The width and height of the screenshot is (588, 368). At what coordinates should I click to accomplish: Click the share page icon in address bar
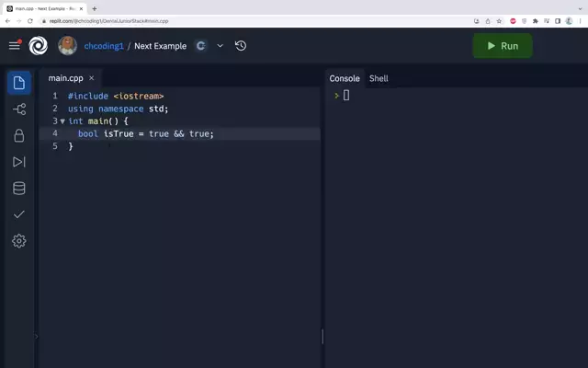[x=488, y=21]
